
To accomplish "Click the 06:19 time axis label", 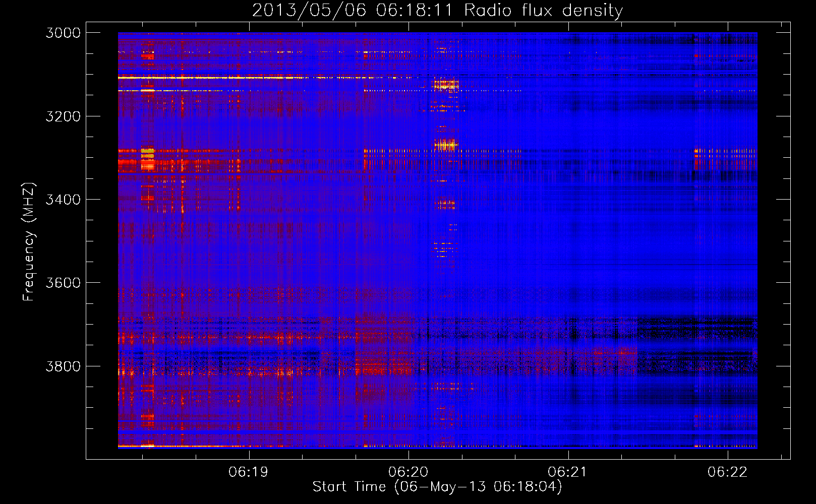I will coord(249,472).
